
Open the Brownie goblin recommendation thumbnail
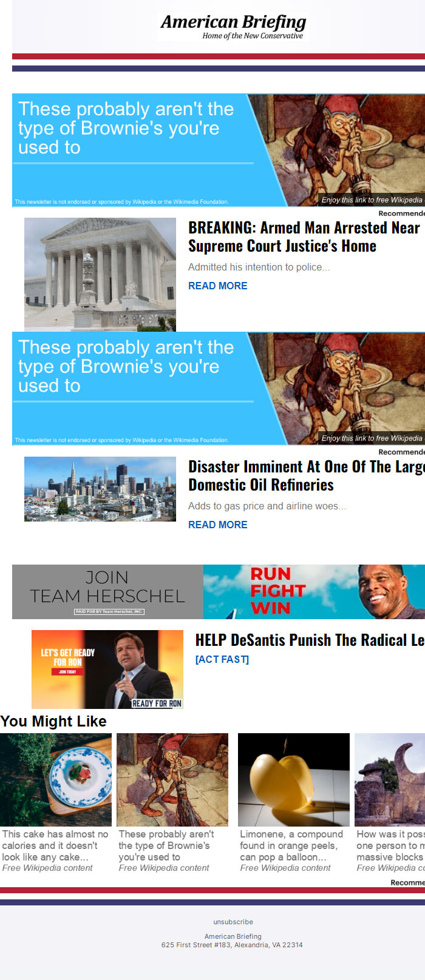pyautogui.click(x=172, y=780)
